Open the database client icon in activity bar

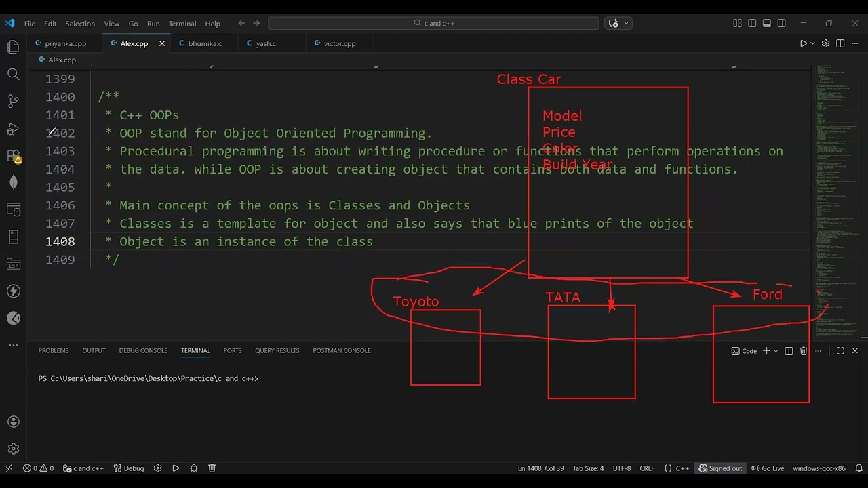13,209
